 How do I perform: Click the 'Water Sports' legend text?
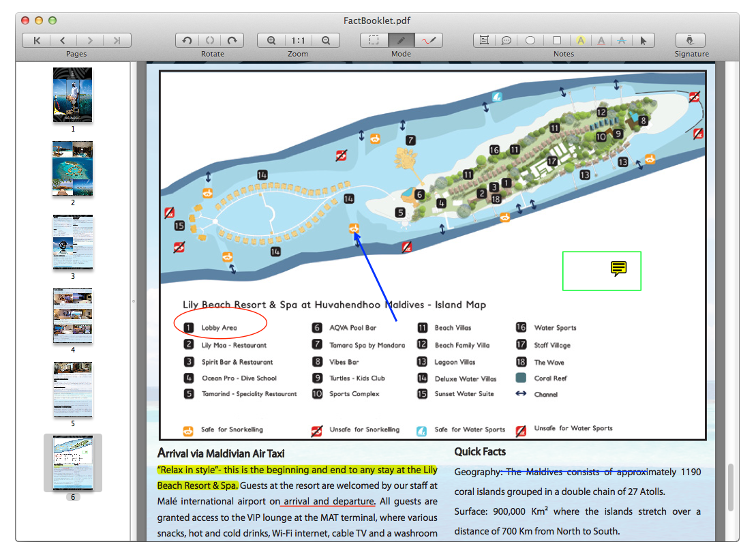pyautogui.click(x=556, y=328)
